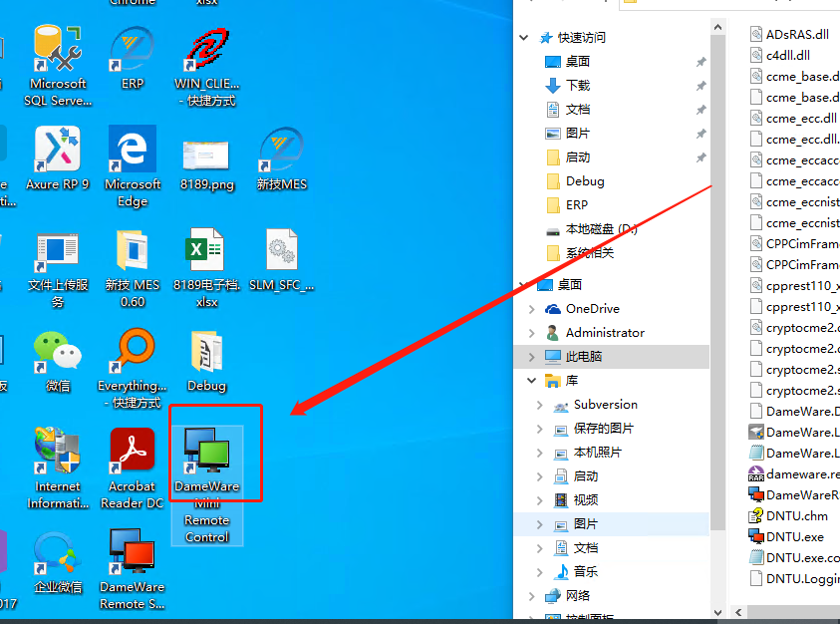Open Internet Information Services shortcut
The image size is (840, 624).
(x=58, y=468)
